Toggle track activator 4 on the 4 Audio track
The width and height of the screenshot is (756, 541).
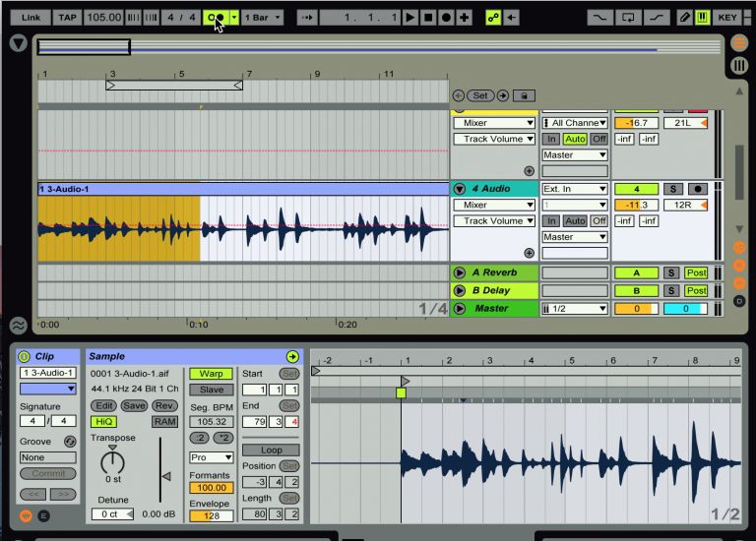[x=637, y=189]
